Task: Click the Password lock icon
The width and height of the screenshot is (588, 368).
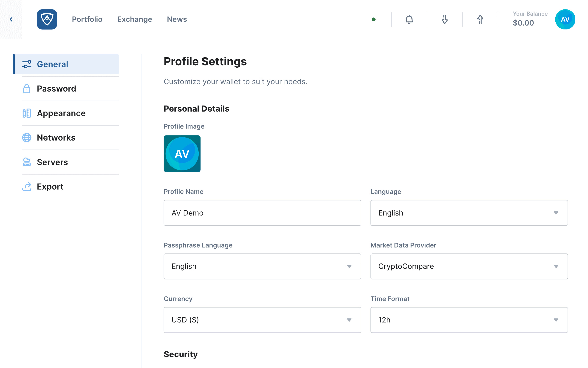Action: coord(27,89)
